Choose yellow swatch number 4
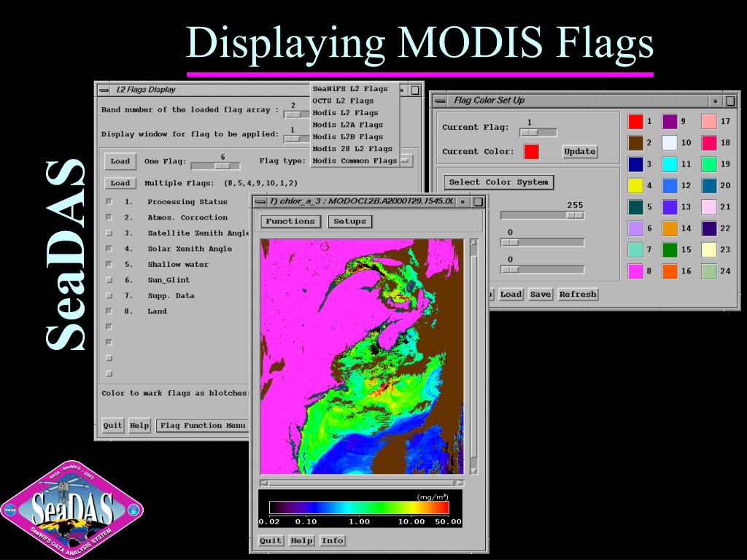 635,186
